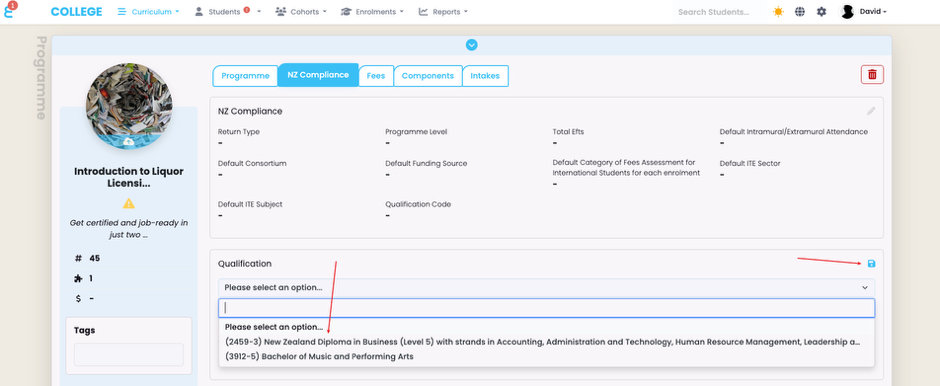Click the Tags input field
The image size is (940, 386).
point(129,355)
